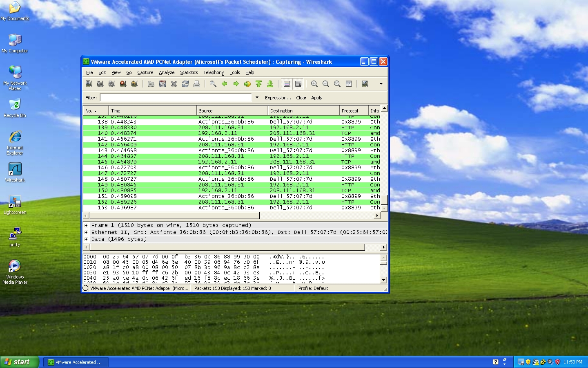Jump to the first packet

click(258, 84)
